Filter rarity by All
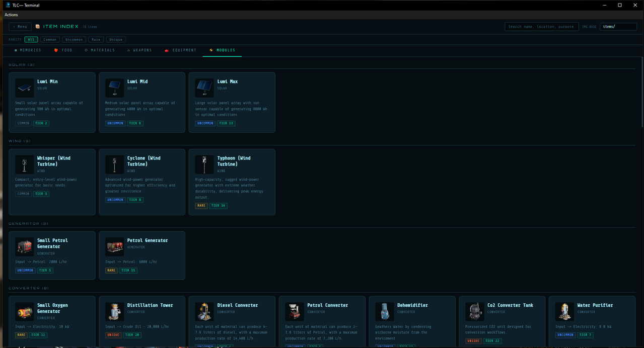 pyautogui.click(x=31, y=40)
